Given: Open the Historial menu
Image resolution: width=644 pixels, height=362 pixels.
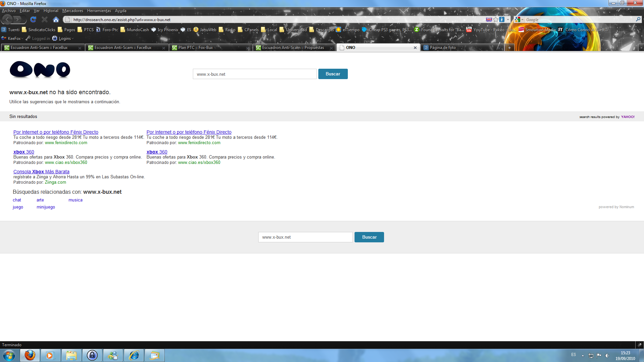Looking at the screenshot, I should coord(51,11).
